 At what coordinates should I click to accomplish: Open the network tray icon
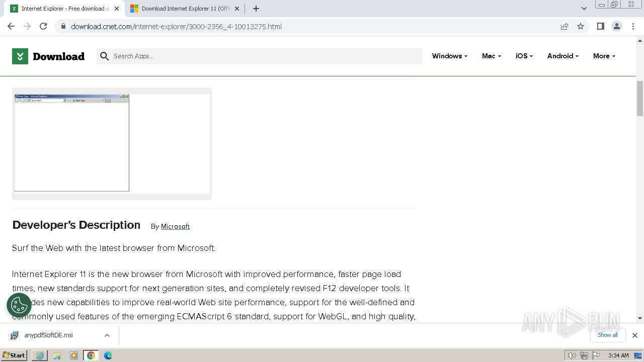tap(584, 355)
